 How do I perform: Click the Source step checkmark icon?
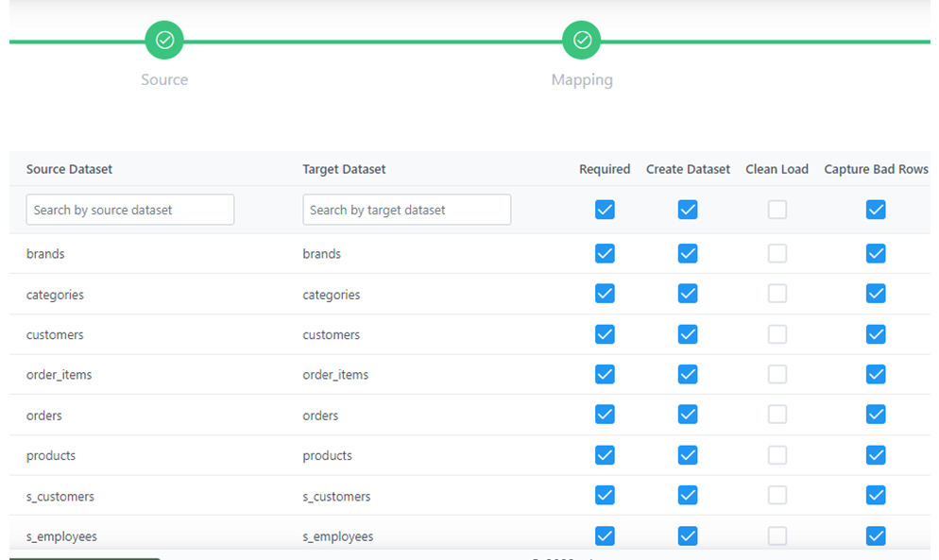coord(164,41)
